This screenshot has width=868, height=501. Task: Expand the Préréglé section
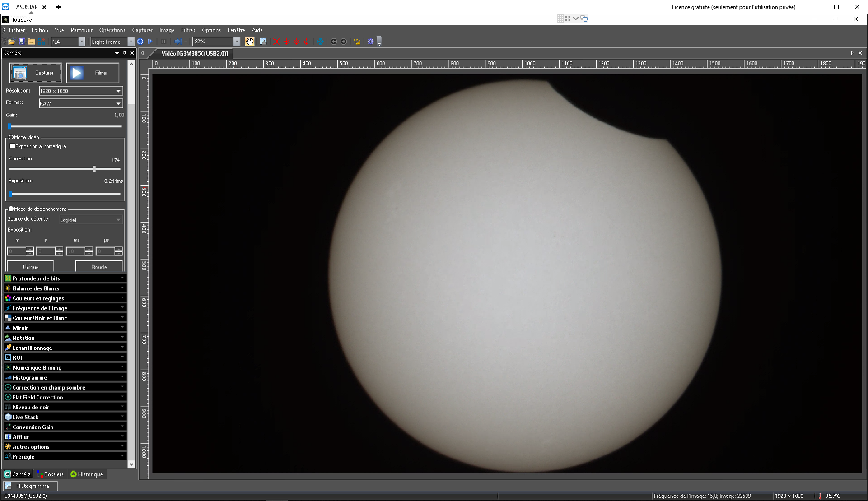(x=65, y=456)
